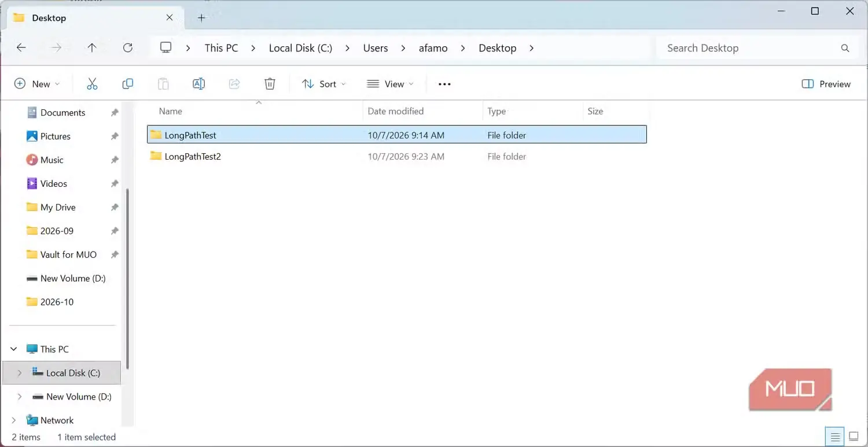Switch to details view icon in status bar
Viewport: 868px width, 447px height.
point(834,436)
